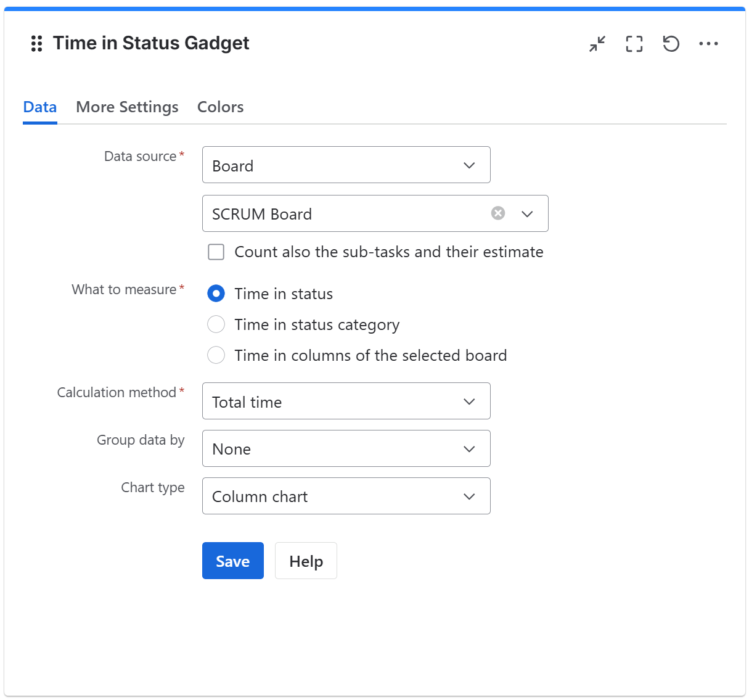Collapse the gadget with the minimize arrows

(597, 43)
